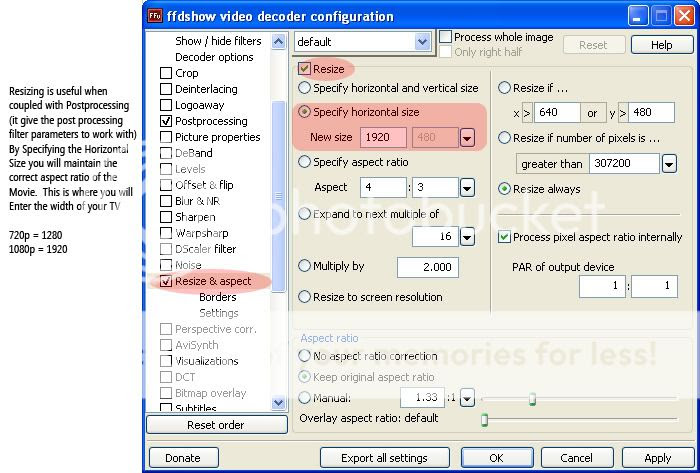
Task: Click the filter list scroll down arrow
Action: [x=279, y=402]
